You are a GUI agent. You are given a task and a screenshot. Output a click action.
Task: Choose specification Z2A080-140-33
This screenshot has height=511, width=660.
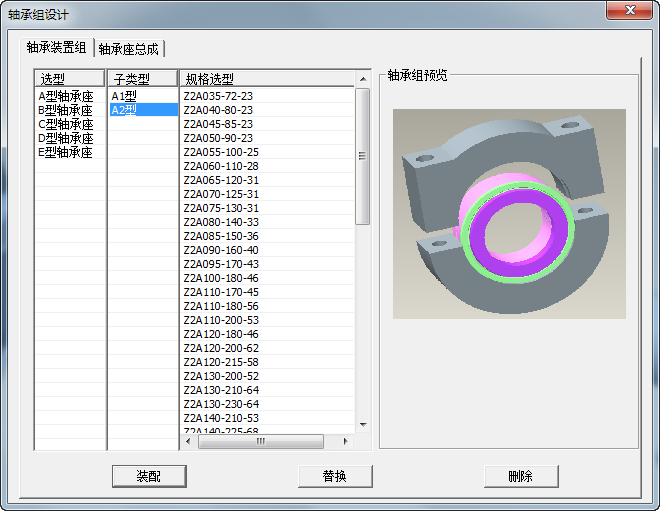tap(221, 222)
